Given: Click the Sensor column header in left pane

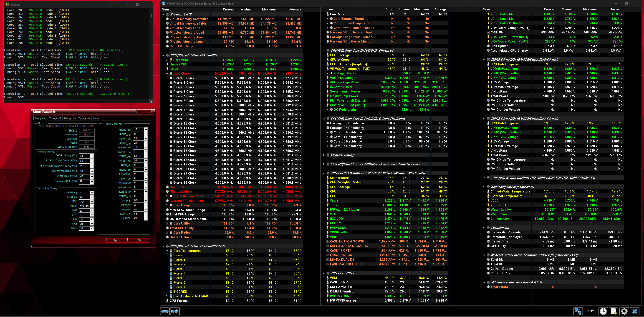Looking at the screenshot, I should (x=185, y=10).
